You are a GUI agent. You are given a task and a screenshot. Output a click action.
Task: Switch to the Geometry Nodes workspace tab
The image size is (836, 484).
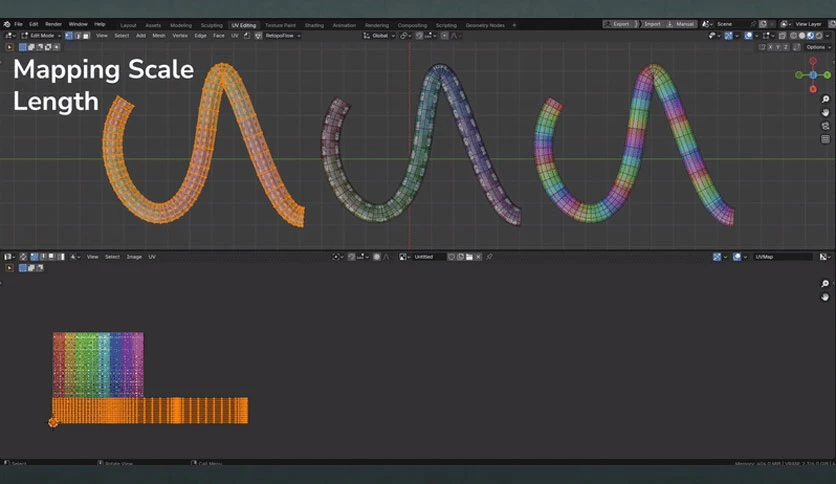[485, 26]
